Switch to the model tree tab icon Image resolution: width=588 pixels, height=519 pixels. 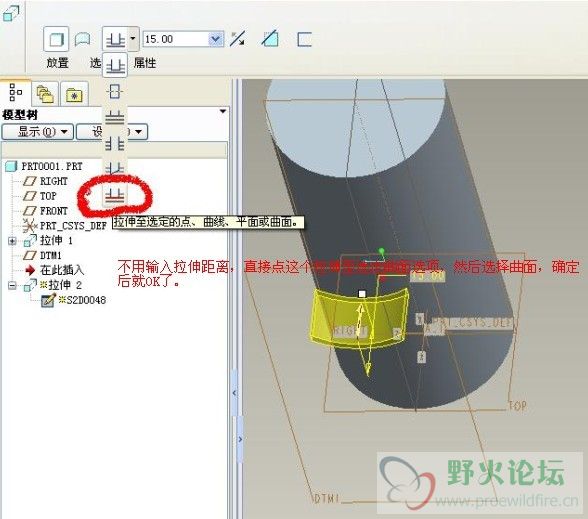[15, 92]
